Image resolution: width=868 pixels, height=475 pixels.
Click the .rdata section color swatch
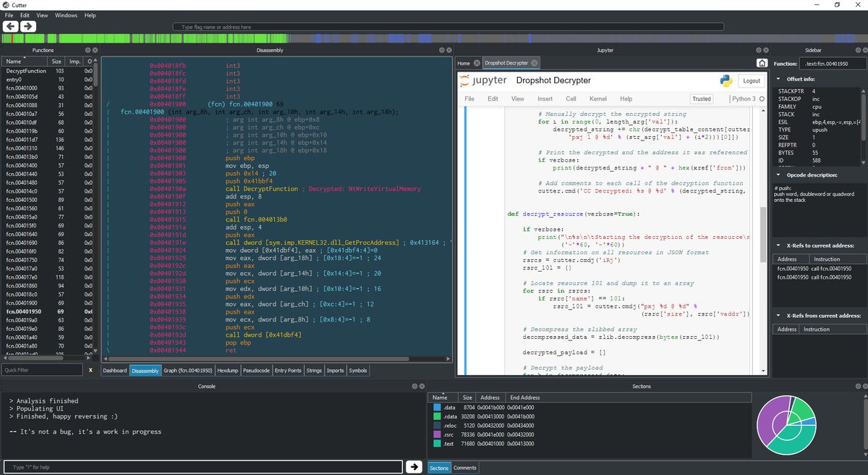(437, 417)
